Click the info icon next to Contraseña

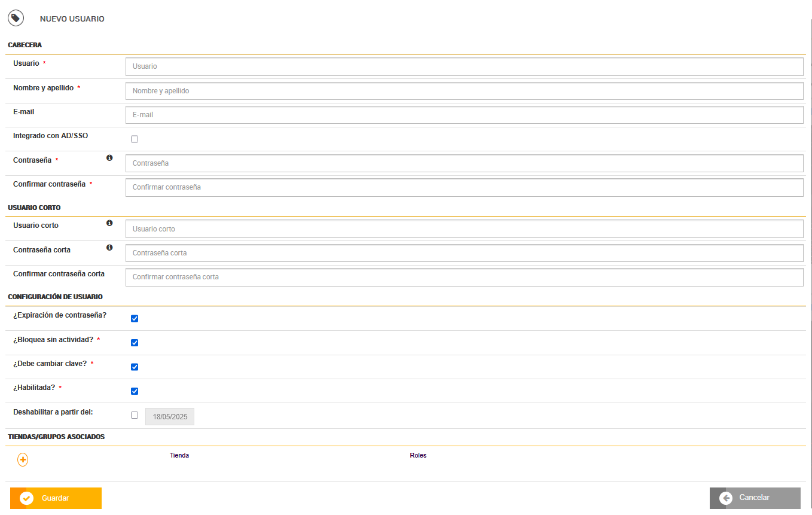tap(109, 158)
